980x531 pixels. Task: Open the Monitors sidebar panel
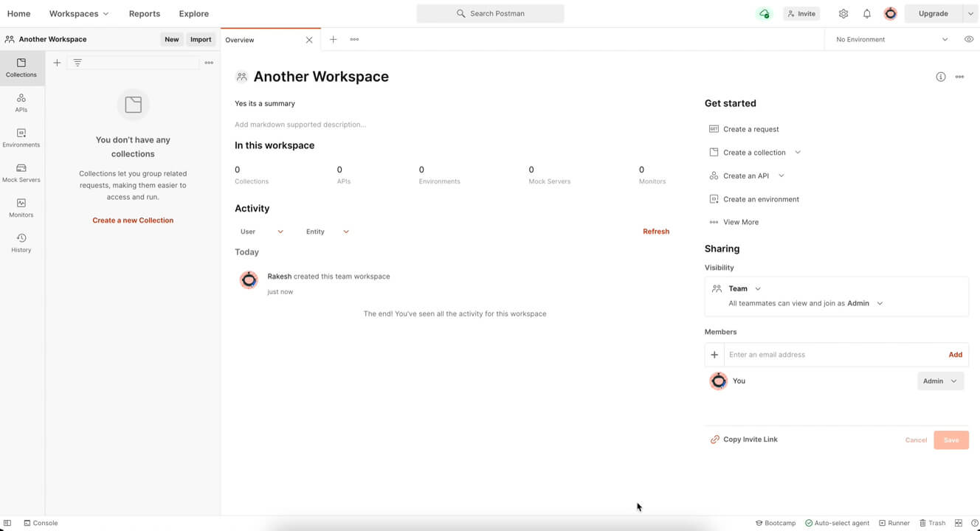[21, 208]
